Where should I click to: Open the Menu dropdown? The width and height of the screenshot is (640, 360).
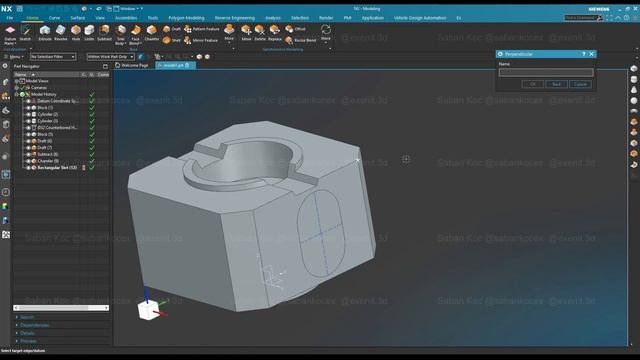[14, 57]
